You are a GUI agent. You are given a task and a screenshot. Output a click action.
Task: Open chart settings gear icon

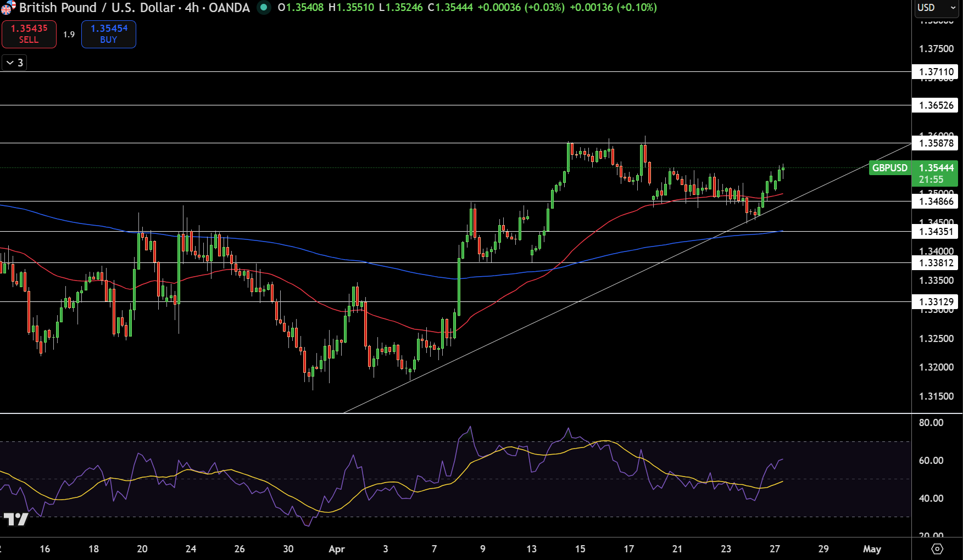tap(937, 549)
